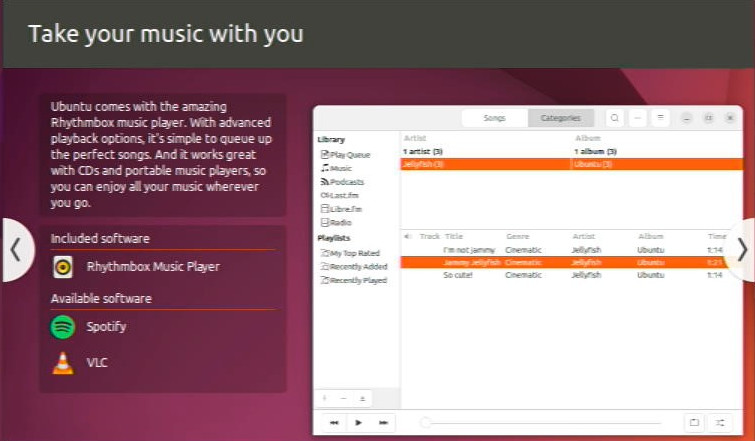Select the song "So cute!"

coord(458,275)
